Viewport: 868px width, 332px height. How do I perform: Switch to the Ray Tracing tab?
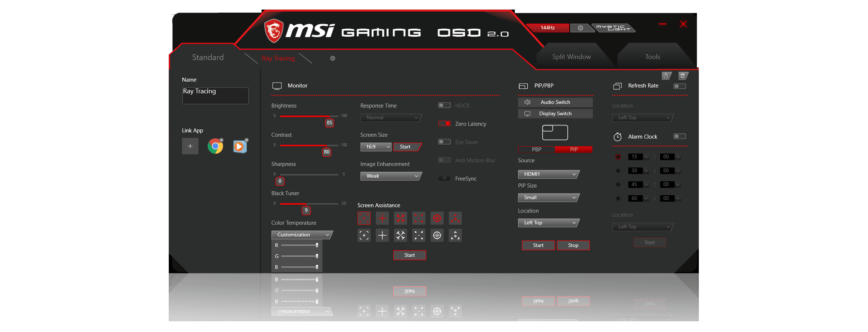[278, 58]
